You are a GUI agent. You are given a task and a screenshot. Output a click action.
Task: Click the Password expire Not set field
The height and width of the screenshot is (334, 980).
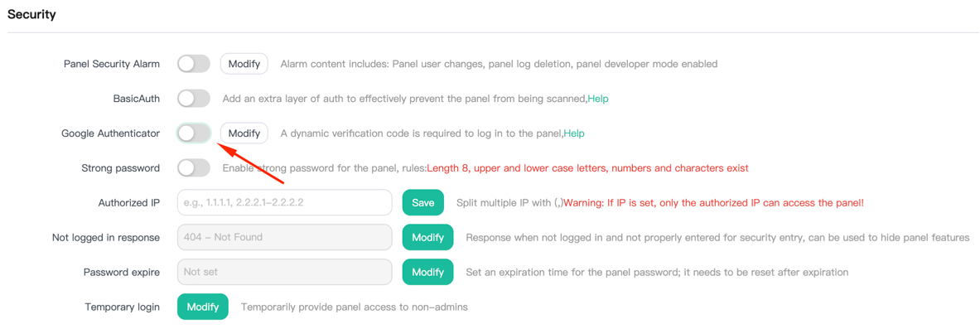point(285,272)
